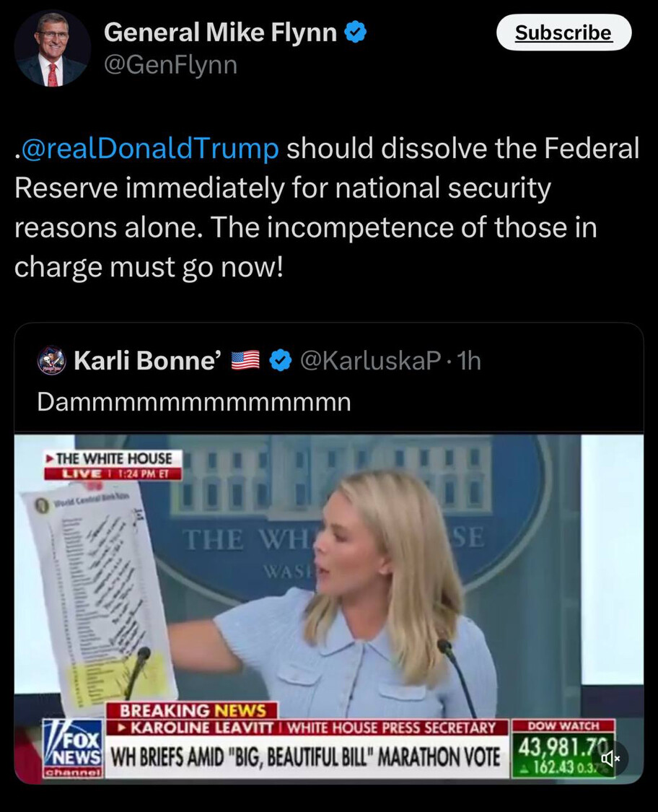Play the Fox News video thumbnail
This screenshot has height=812, width=658.
click(329, 608)
